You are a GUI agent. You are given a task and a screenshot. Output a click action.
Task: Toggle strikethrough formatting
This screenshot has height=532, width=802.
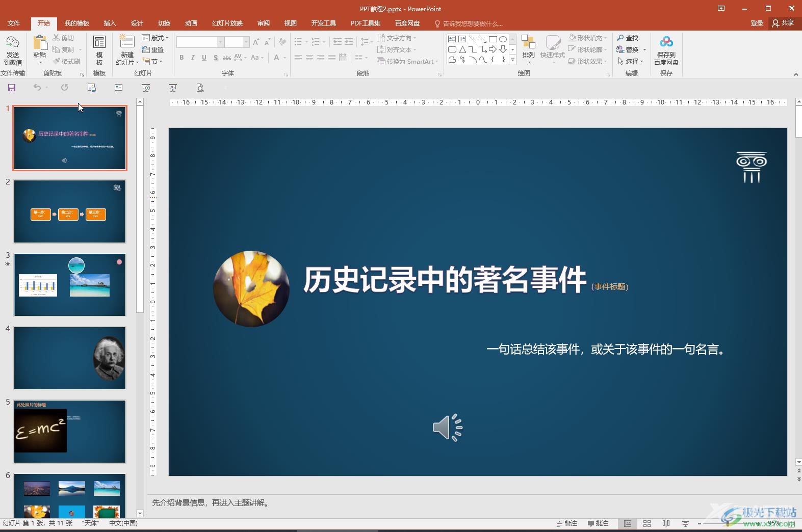[x=227, y=58]
